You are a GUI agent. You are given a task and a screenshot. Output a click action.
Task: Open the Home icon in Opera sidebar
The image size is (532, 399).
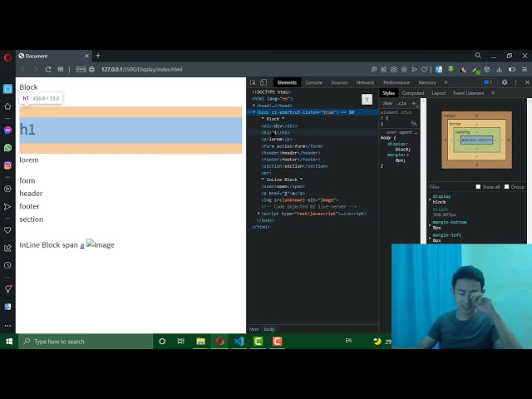pos(7,89)
